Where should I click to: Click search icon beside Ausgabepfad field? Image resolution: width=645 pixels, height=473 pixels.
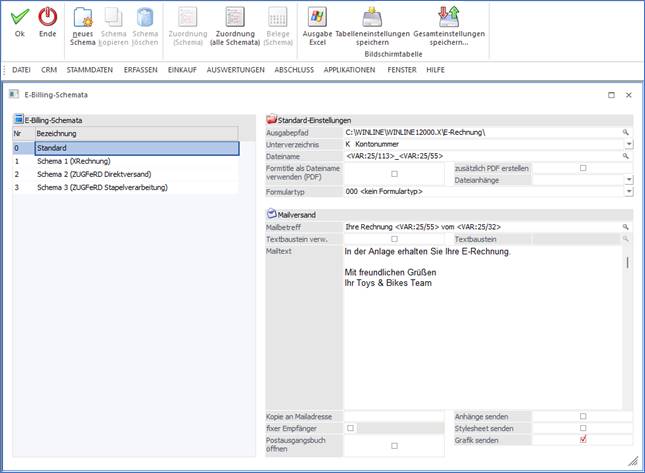(x=626, y=132)
